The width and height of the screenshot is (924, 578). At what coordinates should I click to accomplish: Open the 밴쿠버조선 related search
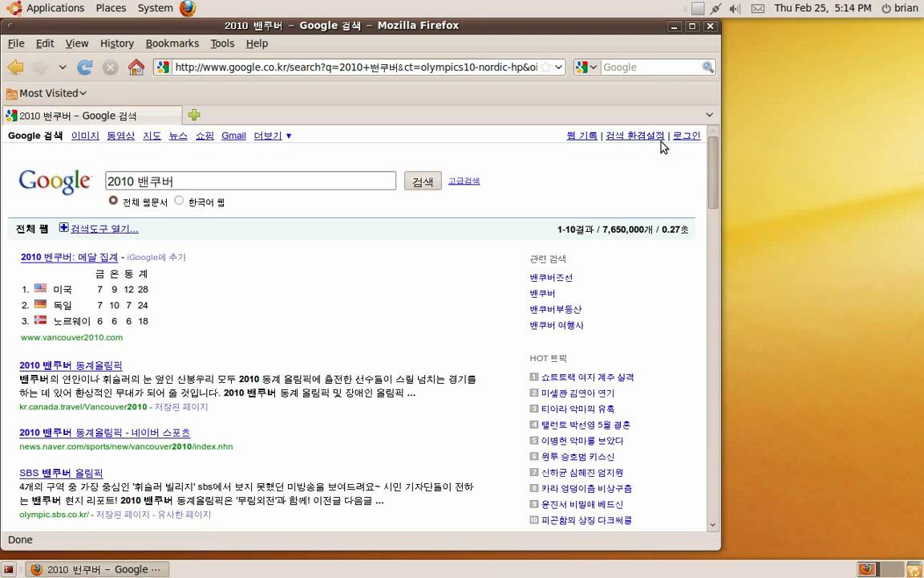point(551,277)
